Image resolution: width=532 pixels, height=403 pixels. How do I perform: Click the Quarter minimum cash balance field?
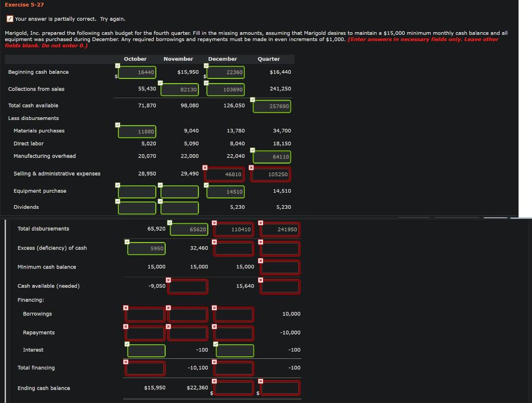coord(280,267)
